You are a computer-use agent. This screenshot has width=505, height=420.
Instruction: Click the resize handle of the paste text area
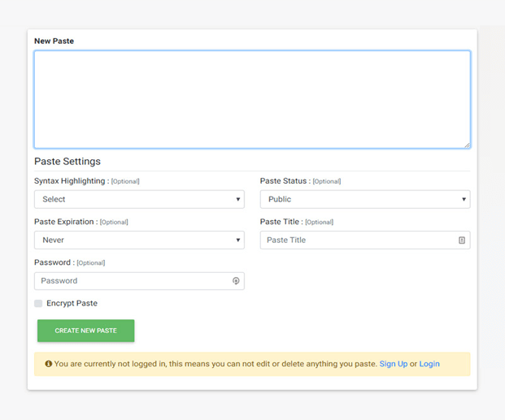[466, 145]
